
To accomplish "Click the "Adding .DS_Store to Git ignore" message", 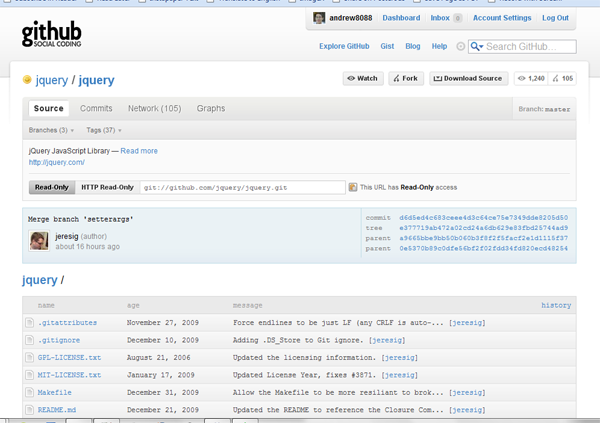I will pos(298,340).
